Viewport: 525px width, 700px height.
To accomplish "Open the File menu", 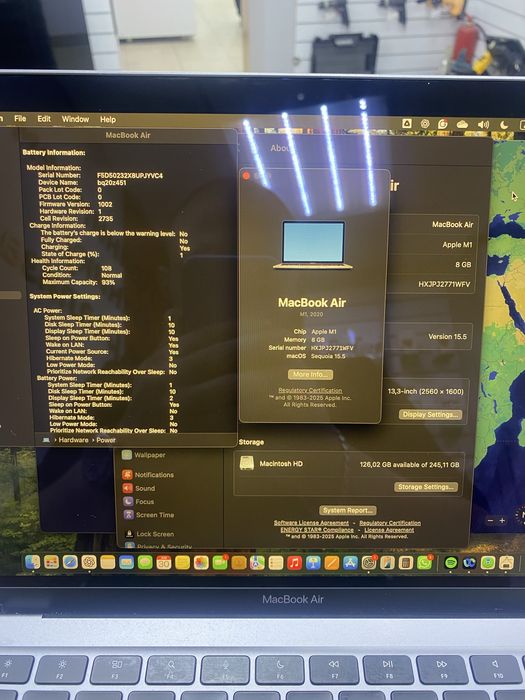I will click(20, 119).
